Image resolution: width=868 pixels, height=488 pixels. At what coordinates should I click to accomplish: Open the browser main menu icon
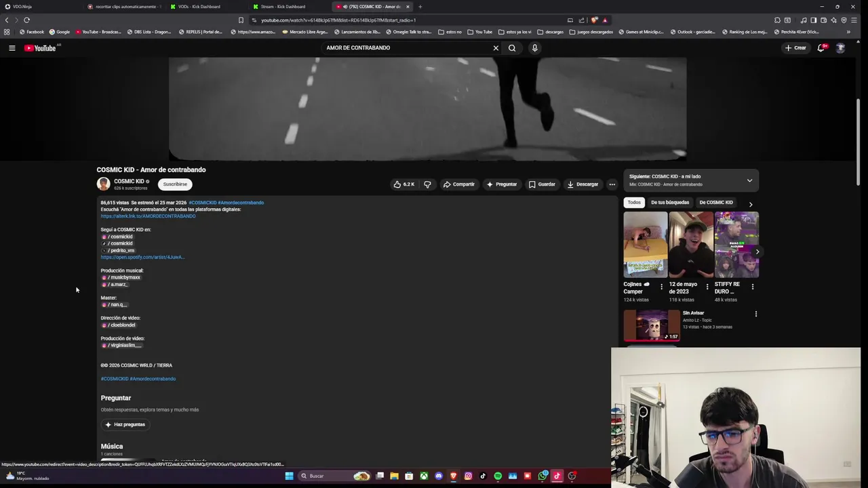pos(854,20)
